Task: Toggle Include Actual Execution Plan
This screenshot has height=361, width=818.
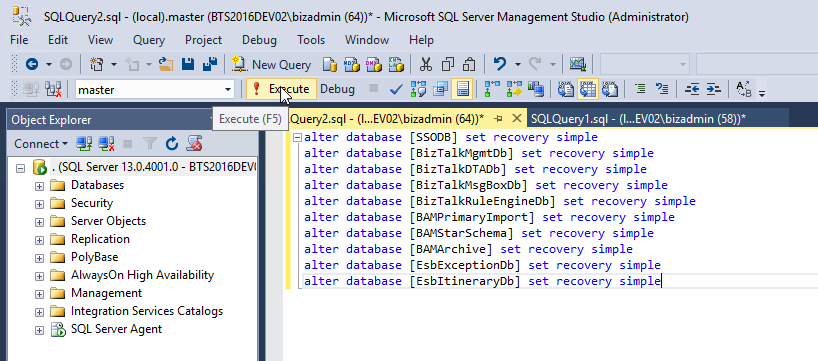Action: tap(492, 90)
